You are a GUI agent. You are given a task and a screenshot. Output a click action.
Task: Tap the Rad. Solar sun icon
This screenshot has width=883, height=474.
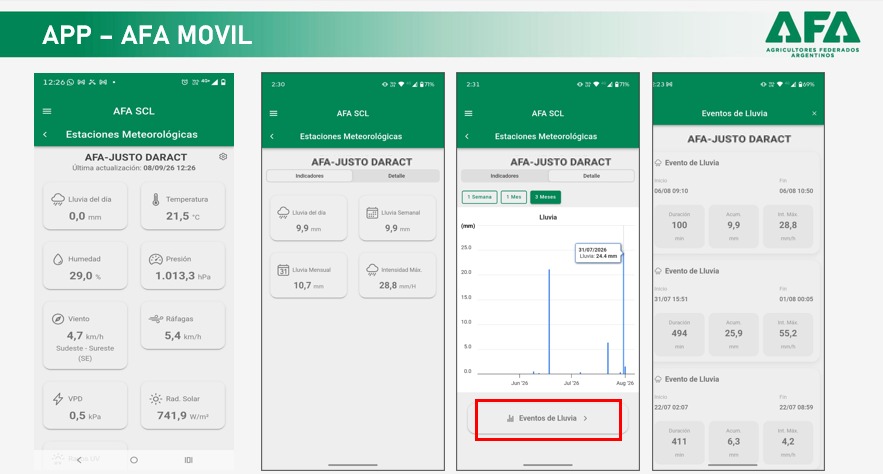click(x=155, y=399)
